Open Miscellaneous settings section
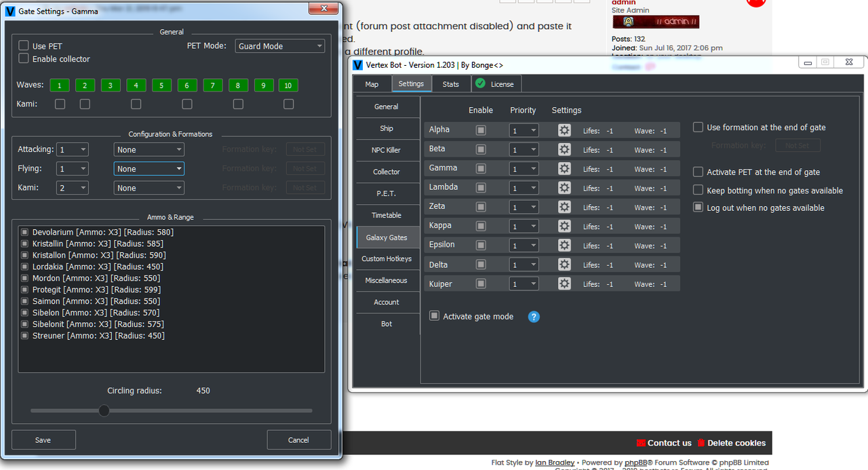 (387, 280)
